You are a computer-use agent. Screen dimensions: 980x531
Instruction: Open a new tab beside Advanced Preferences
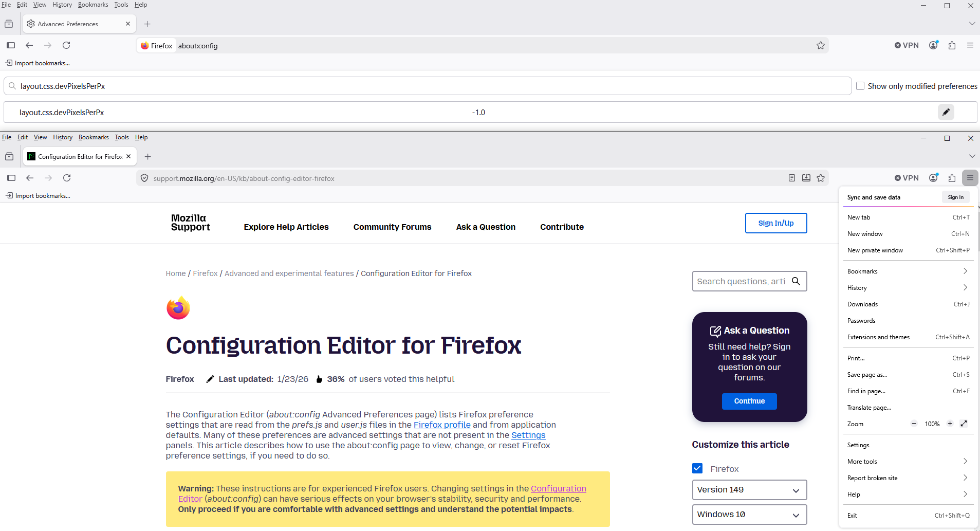click(x=147, y=24)
